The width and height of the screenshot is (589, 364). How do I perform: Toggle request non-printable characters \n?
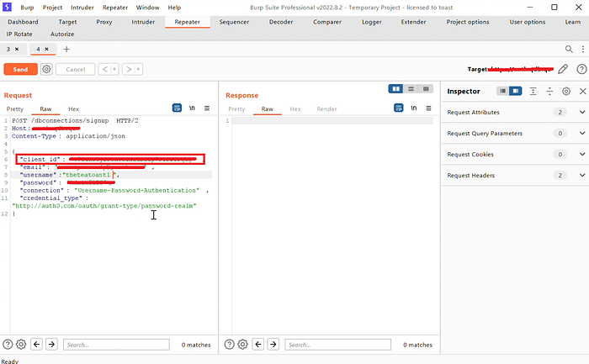(192, 108)
